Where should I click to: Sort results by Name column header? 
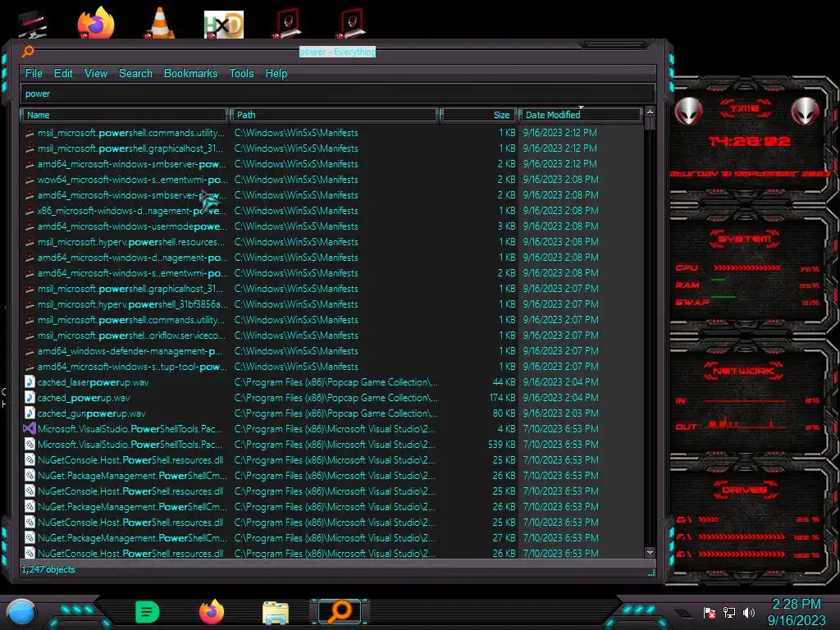(x=125, y=115)
